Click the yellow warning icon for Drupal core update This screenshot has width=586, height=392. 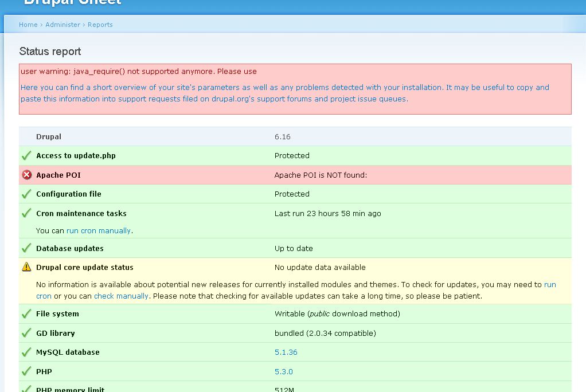pos(26,267)
